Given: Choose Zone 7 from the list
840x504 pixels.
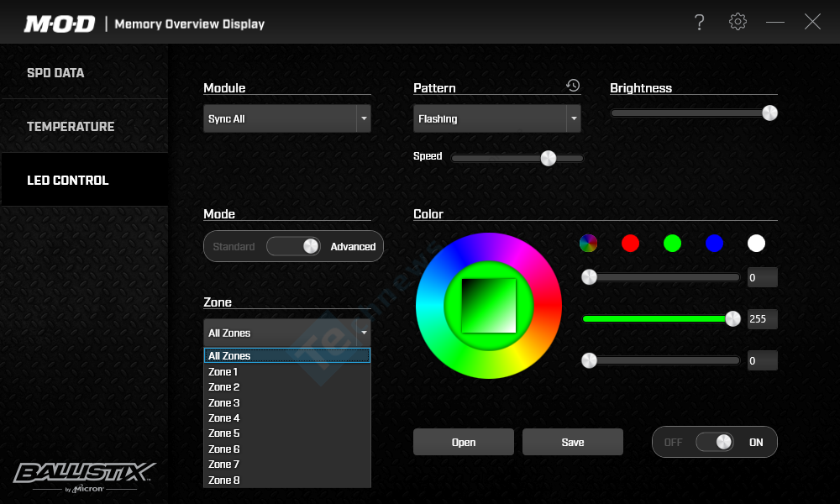Looking at the screenshot, I should pos(287,465).
